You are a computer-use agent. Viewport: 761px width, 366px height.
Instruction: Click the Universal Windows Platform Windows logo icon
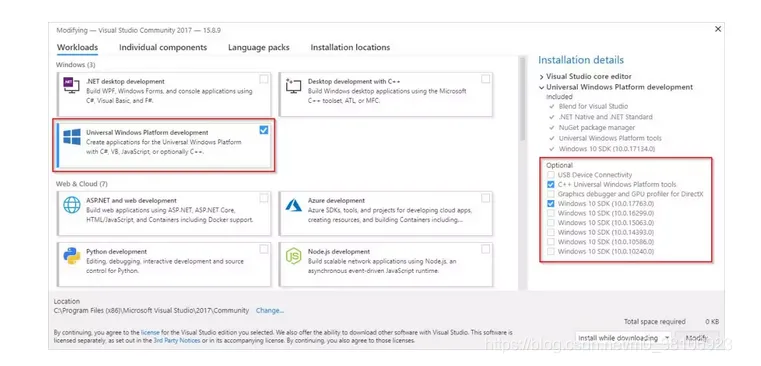tap(72, 136)
